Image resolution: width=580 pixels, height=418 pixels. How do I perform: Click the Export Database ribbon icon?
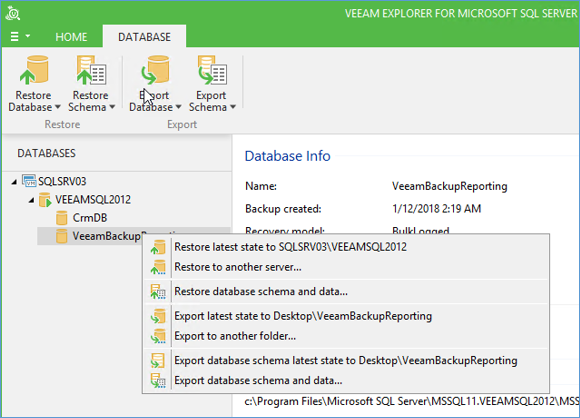[155, 70]
